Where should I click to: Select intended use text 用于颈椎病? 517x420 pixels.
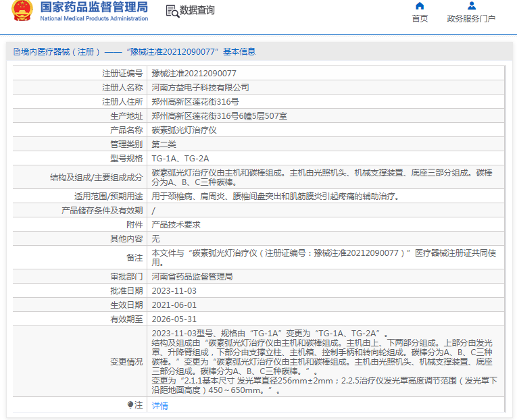coord(276,196)
